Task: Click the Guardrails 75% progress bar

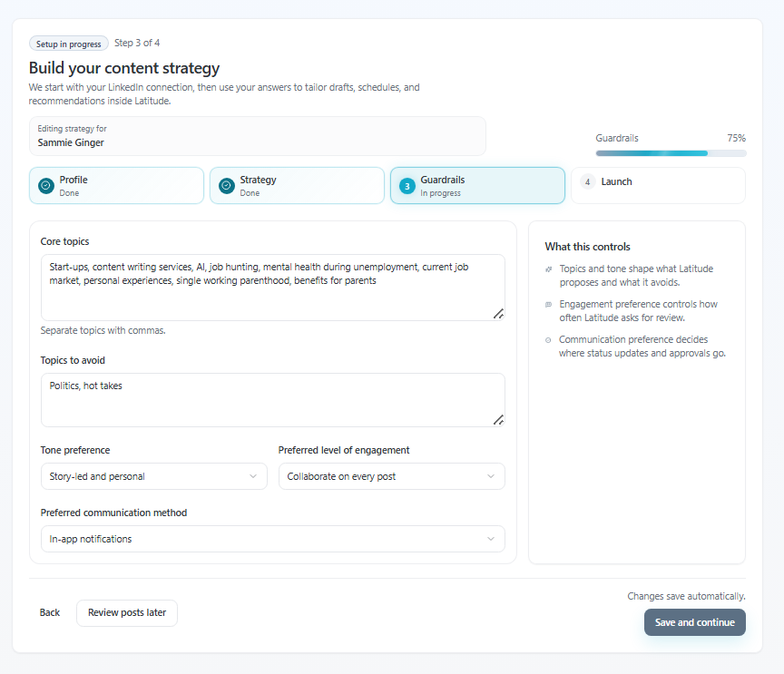Action: (671, 153)
